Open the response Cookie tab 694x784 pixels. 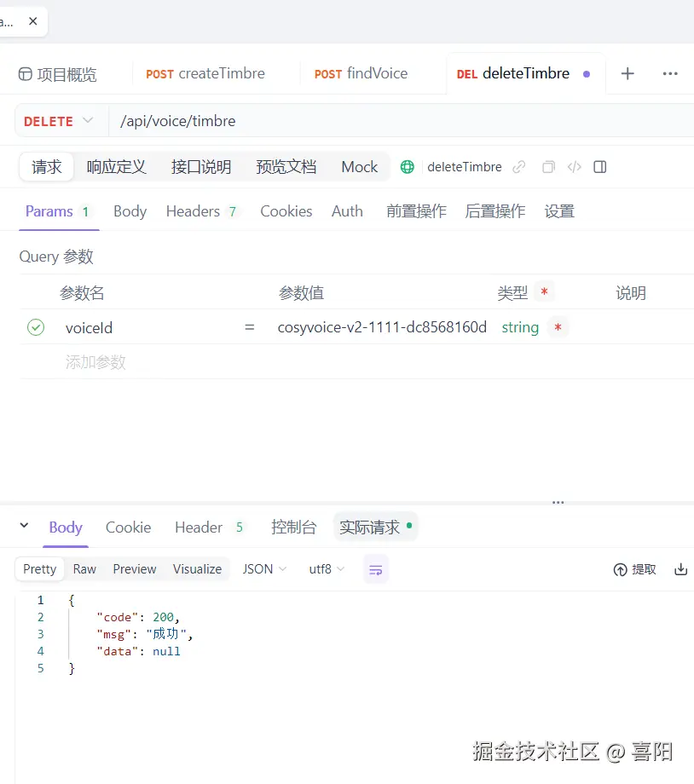128,527
